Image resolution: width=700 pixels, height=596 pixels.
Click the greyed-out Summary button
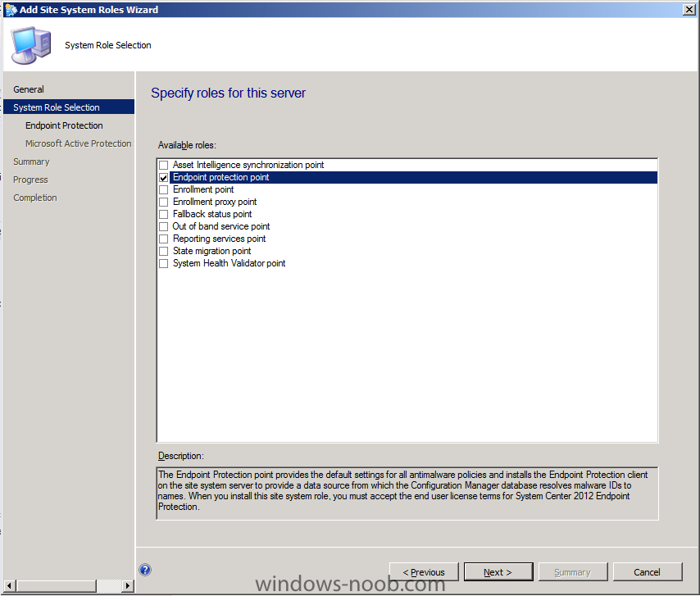(x=573, y=572)
